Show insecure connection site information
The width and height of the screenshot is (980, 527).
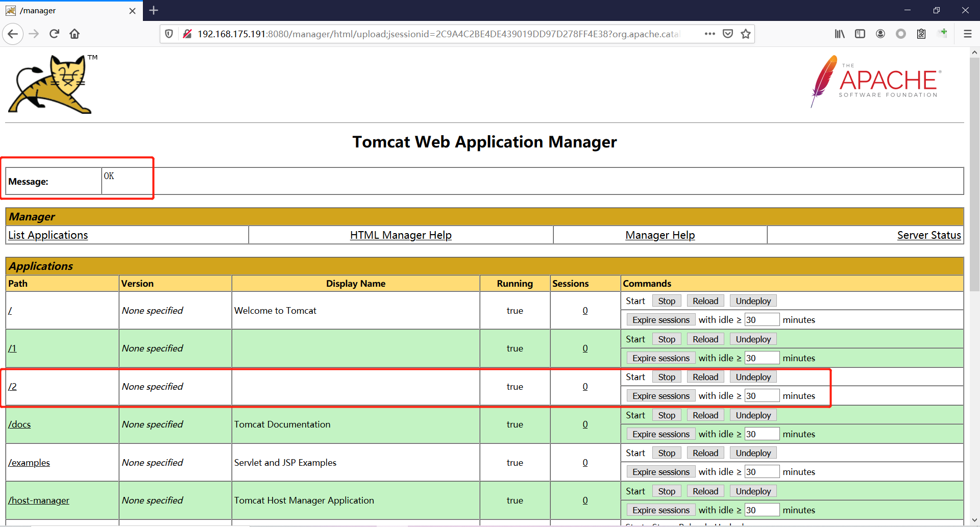pos(187,34)
